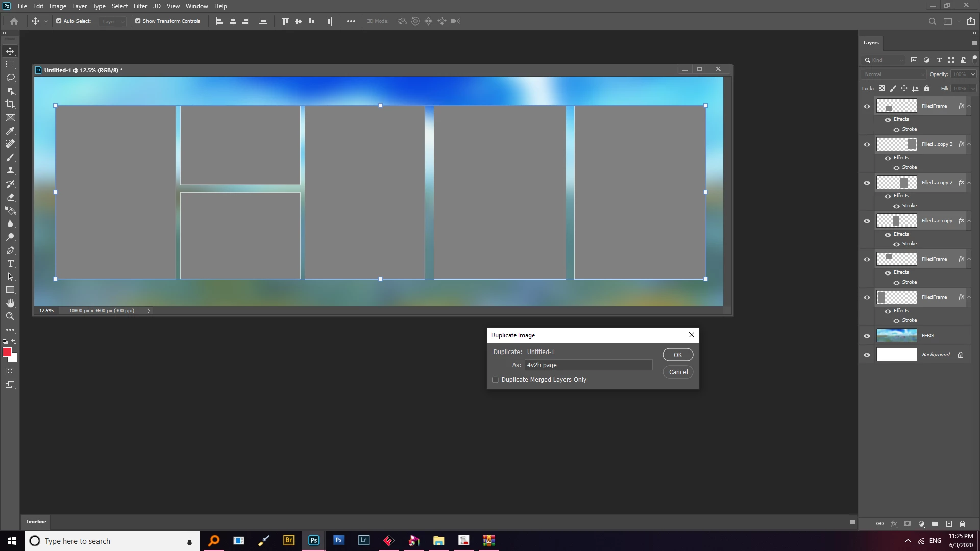
Task: Select the Crop tool
Action: tap(10, 104)
